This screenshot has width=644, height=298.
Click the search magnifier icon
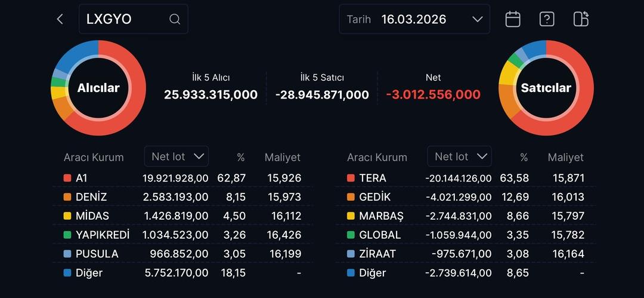[x=175, y=19]
